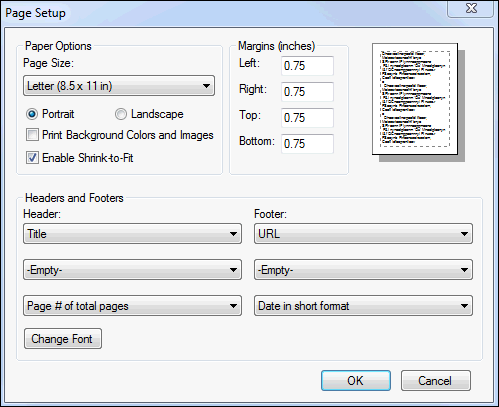Click the Change Font button
Image resolution: width=499 pixels, height=407 pixels.
pyautogui.click(x=63, y=339)
